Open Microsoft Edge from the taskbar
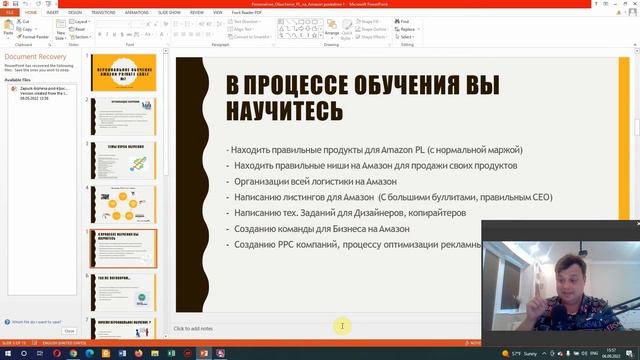640x360 pixels. coord(90,353)
